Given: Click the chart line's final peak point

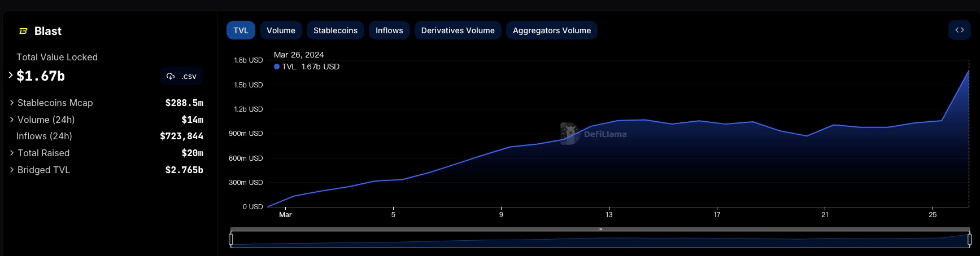Looking at the screenshot, I should (x=969, y=71).
